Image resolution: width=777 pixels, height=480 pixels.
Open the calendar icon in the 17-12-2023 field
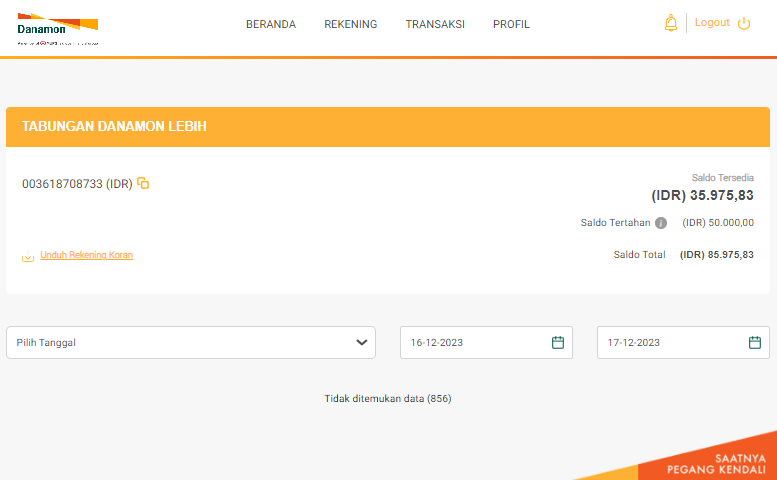coord(755,342)
